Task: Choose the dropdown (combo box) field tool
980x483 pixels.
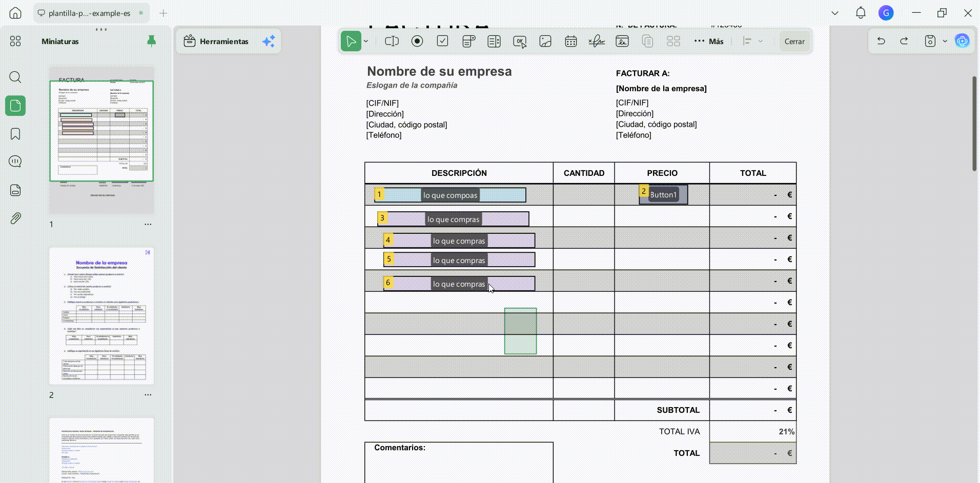Action: 468,41
